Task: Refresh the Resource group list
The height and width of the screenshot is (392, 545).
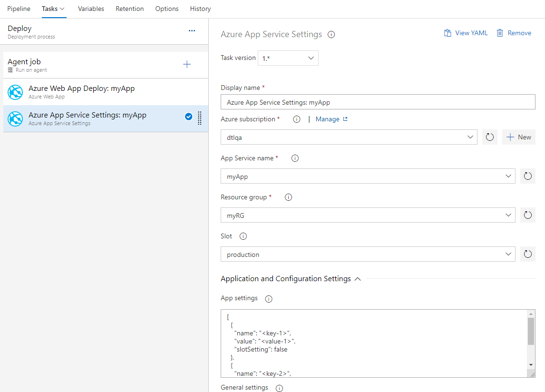Action: [527, 215]
